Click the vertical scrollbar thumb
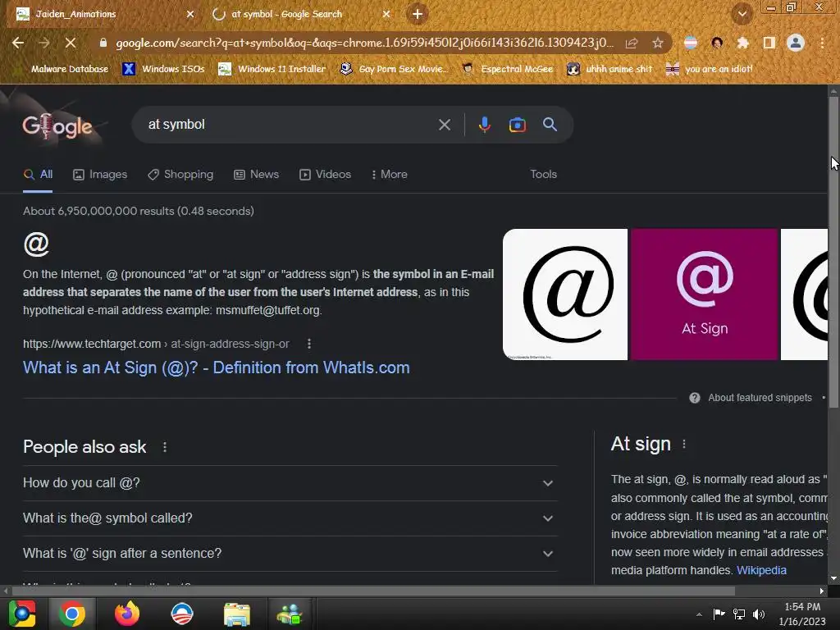 tap(833, 252)
